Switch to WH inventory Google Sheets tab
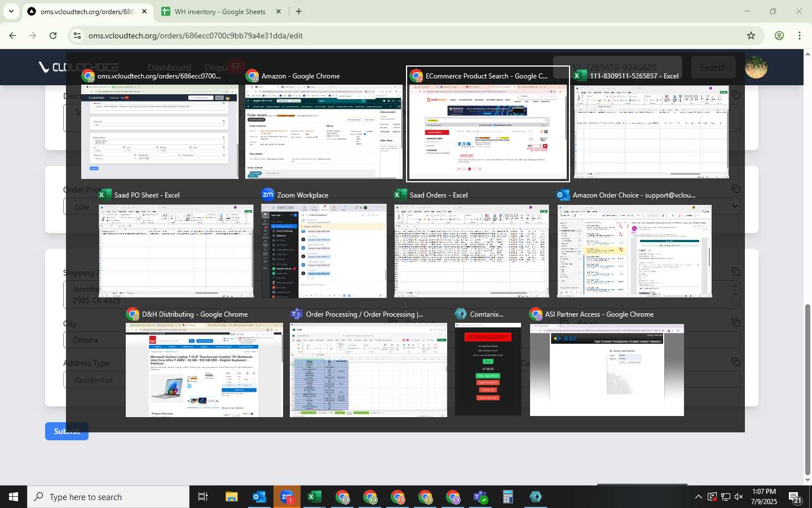Viewport: 812px width, 508px height. (x=220, y=11)
